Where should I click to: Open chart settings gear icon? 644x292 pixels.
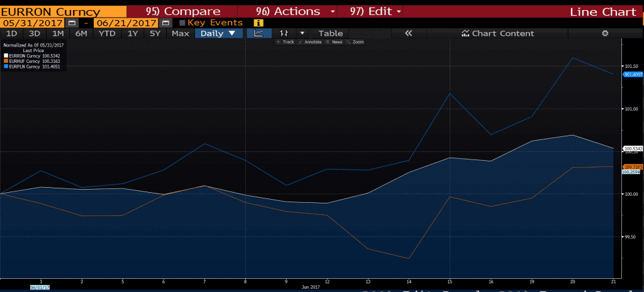[x=605, y=34]
